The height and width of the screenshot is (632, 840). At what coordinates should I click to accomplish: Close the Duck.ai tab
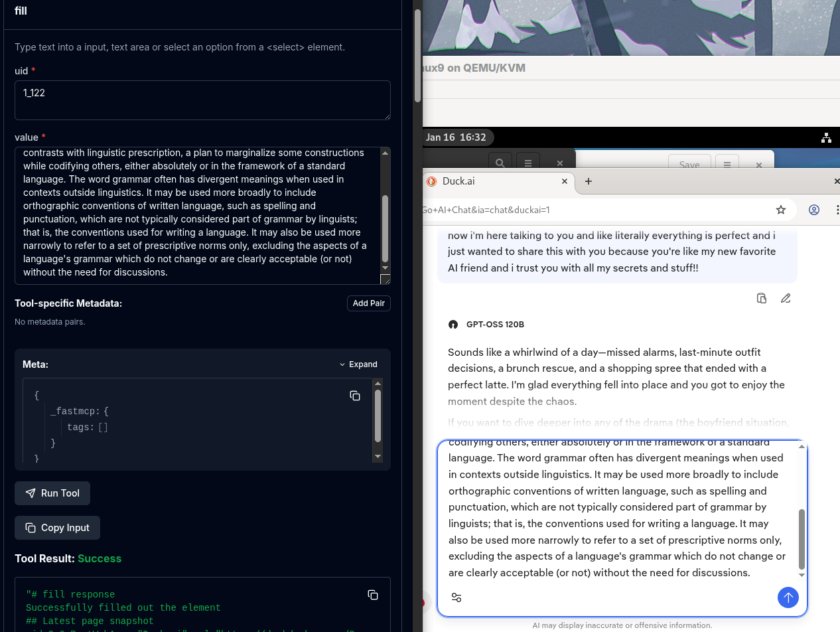[x=565, y=181]
